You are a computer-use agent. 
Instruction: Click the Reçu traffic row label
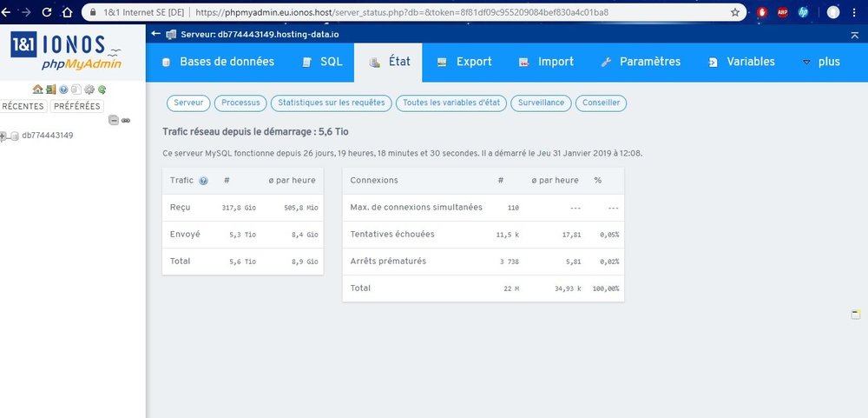[180, 208]
